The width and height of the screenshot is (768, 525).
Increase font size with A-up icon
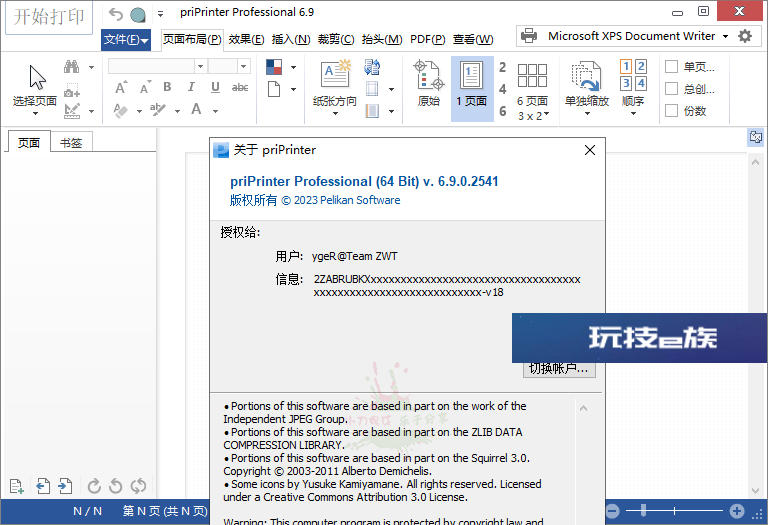121,87
